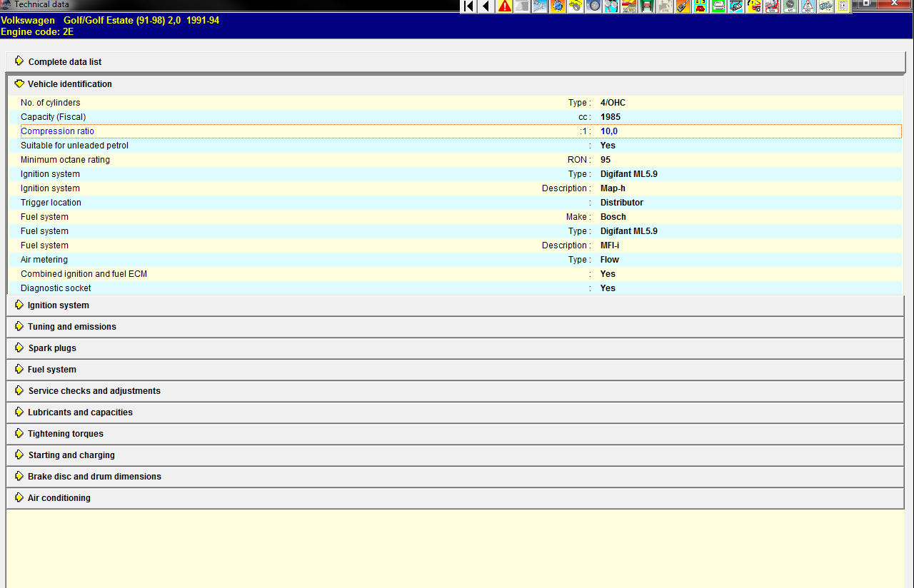Expand the Ignition system section
The width and height of the screenshot is (914, 588).
tap(58, 305)
